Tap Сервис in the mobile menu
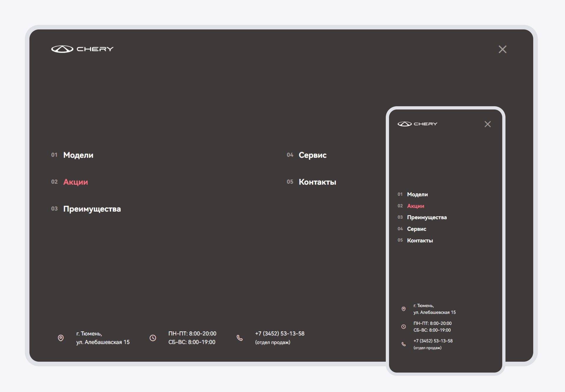Screen dimensions: 565x392 [416, 229]
